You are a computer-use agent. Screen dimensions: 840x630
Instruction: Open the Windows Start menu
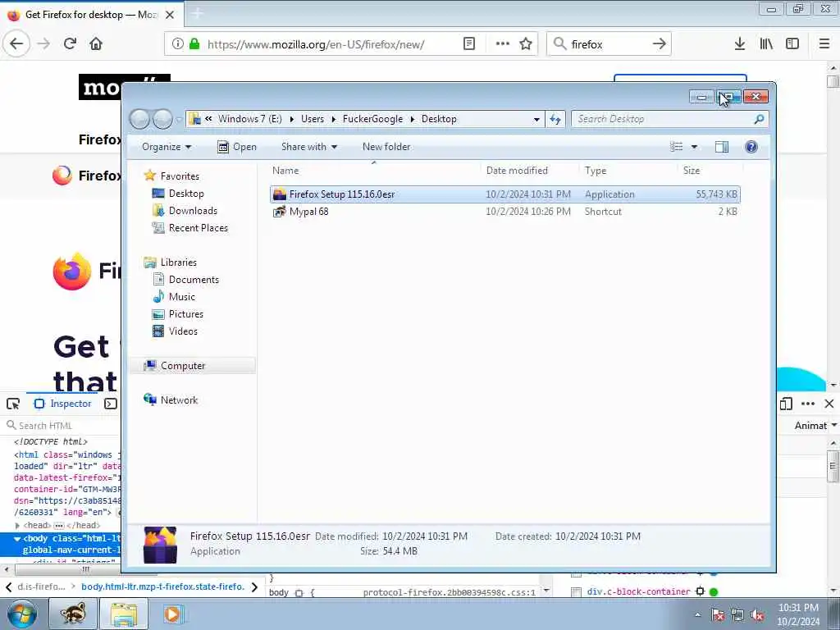pyautogui.click(x=21, y=614)
